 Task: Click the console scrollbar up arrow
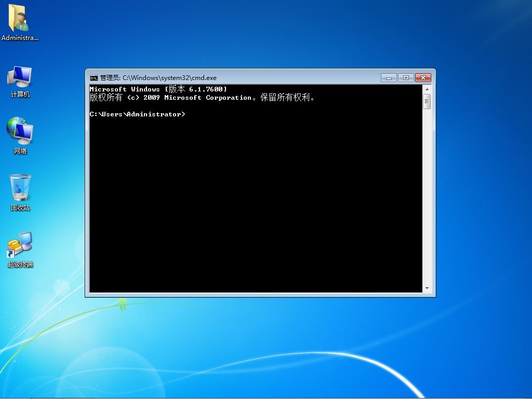tap(427, 89)
